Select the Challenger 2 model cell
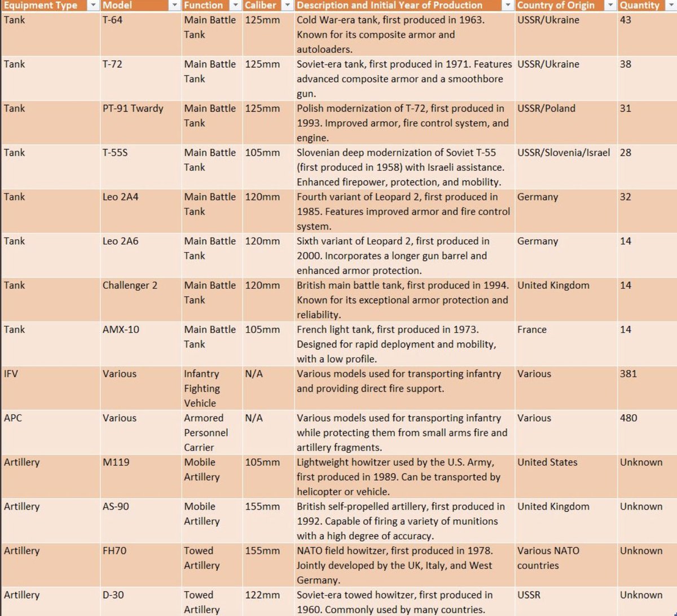Screen dimensions: 677x616 point(141,300)
